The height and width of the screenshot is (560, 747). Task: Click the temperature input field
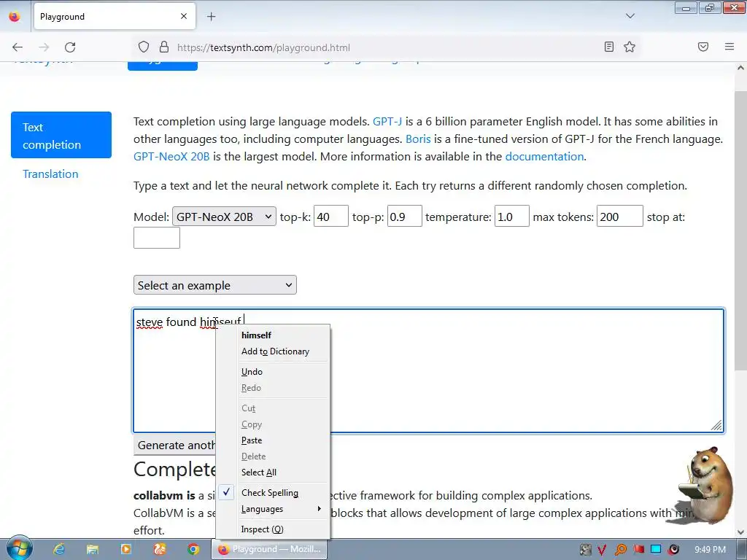511,216
